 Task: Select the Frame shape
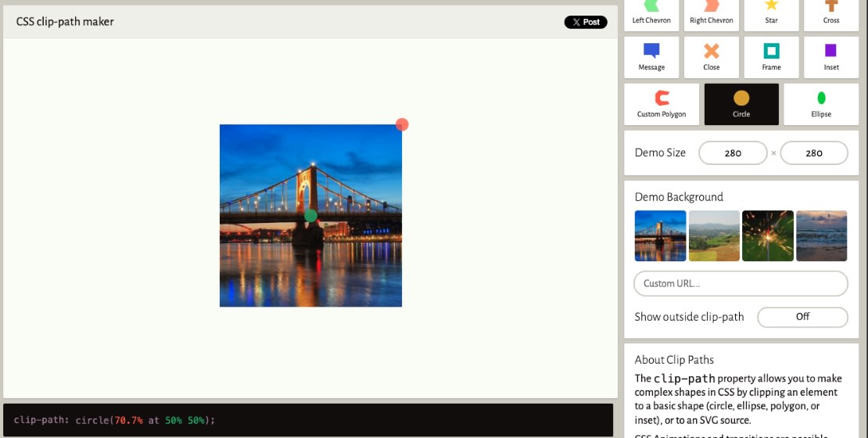[771, 58]
